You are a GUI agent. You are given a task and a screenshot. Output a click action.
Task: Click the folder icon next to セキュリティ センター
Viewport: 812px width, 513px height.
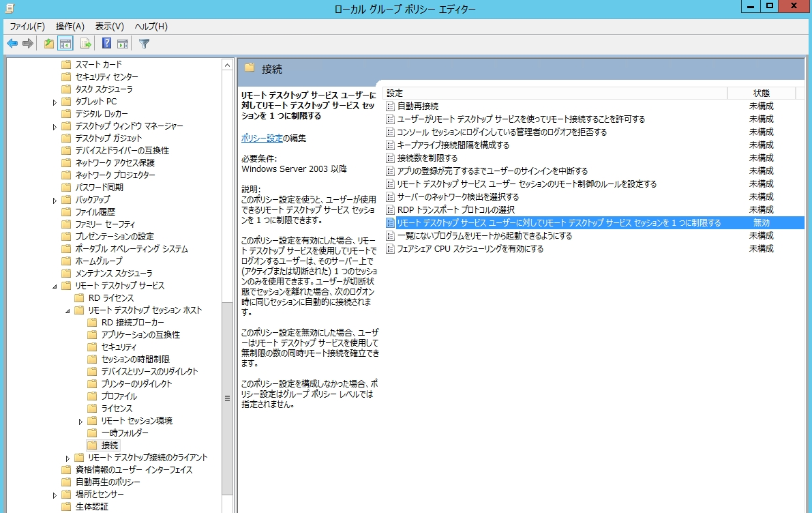point(65,76)
